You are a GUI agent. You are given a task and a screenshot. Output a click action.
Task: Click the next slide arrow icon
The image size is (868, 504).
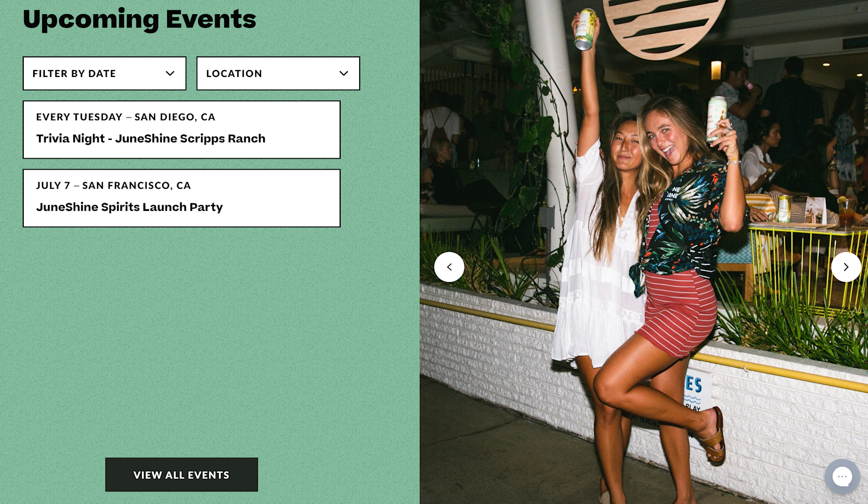coord(846,267)
